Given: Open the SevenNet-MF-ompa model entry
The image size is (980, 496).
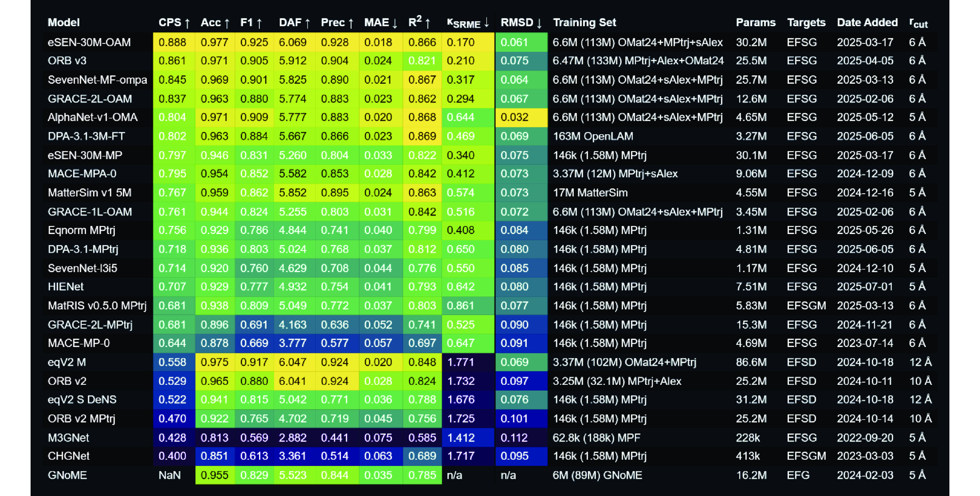Looking at the screenshot, I should click(x=97, y=80).
